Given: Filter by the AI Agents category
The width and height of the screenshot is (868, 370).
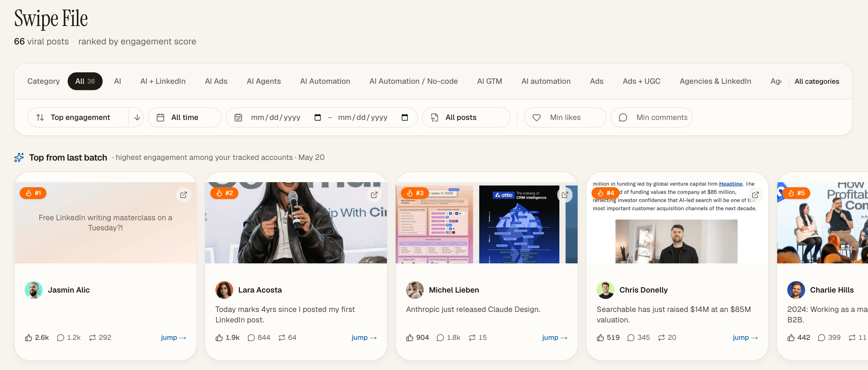Looking at the screenshot, I should pyautogui.click(x=263, y=81).
